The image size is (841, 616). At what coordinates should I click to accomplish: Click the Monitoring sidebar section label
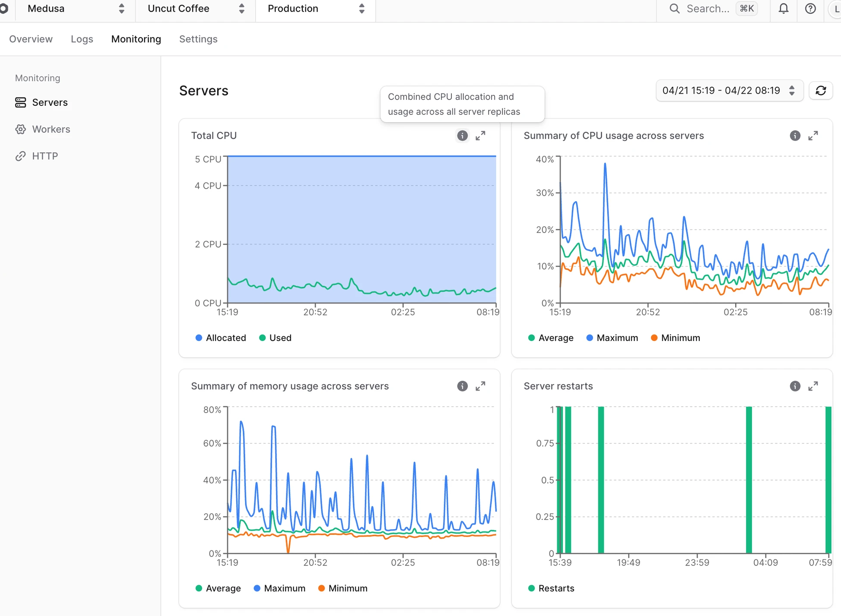(x=38, y=78)
